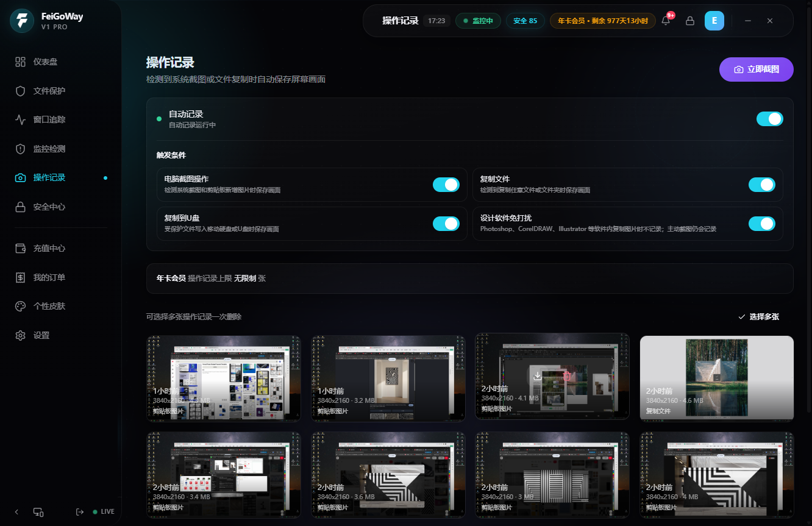
Task: Click the palette icon for 个性皮肤
Action: [x=21, y=306]
